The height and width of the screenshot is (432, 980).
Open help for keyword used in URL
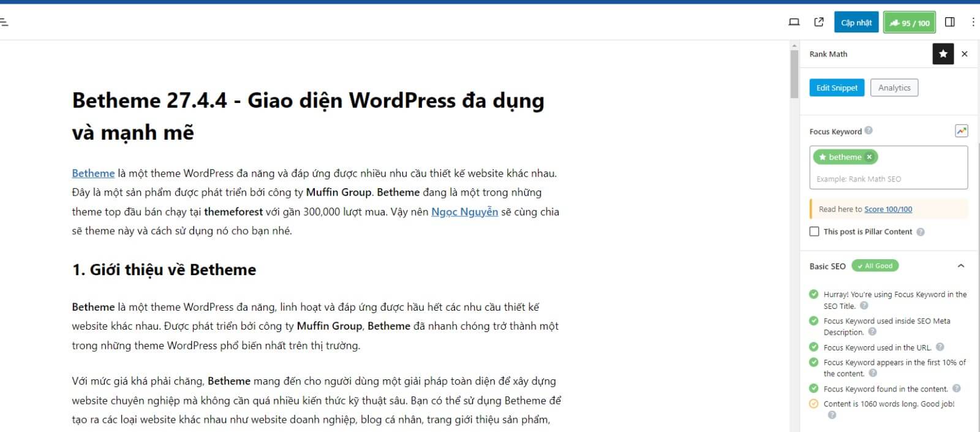tap(940, 347)
